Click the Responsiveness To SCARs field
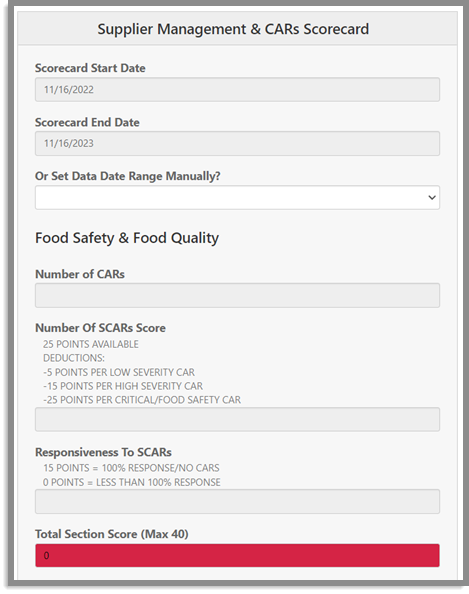Screen dimensions: 469x594 (x=237, y=502)
